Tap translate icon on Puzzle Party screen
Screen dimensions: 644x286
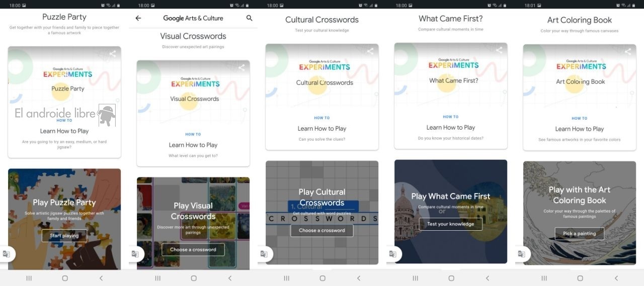click(x=7, y=254)
